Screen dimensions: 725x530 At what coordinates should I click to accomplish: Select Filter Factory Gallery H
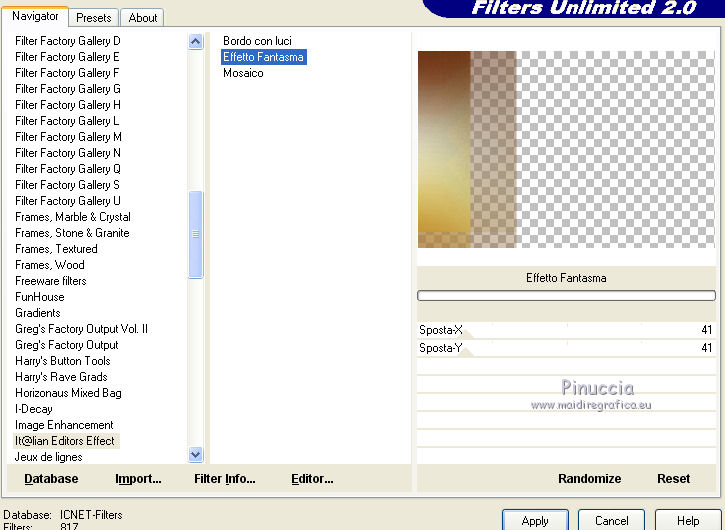coord(68,105)
